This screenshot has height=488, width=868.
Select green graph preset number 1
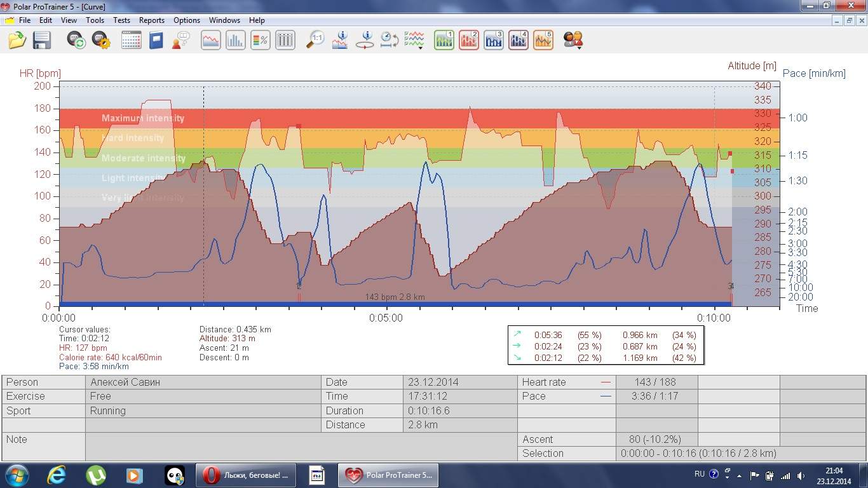pyautogui.click(x=444, y=40)
